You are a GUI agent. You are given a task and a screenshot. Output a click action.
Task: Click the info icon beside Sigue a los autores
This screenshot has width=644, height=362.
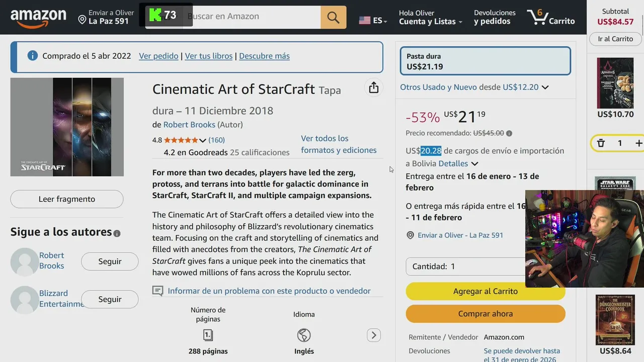point(117,233)
